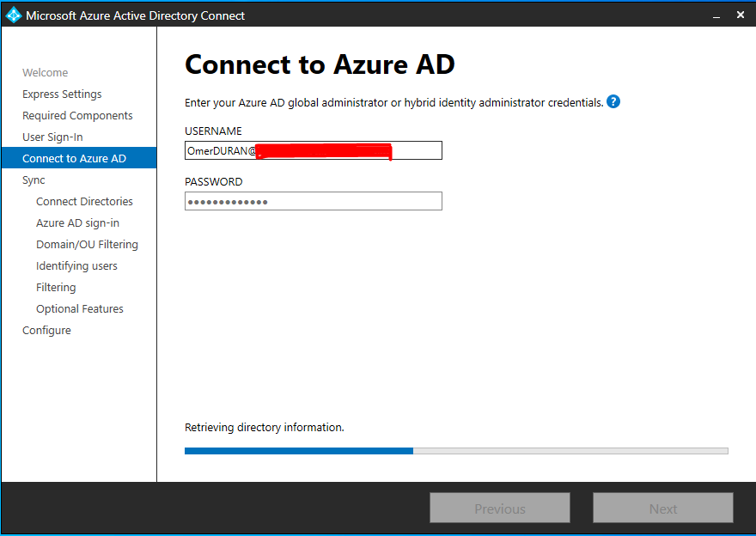This screenshot has width=756, height=536.
Task: Open the User Sign-In step
Action: pyautogui.click(x=52, y=137)
